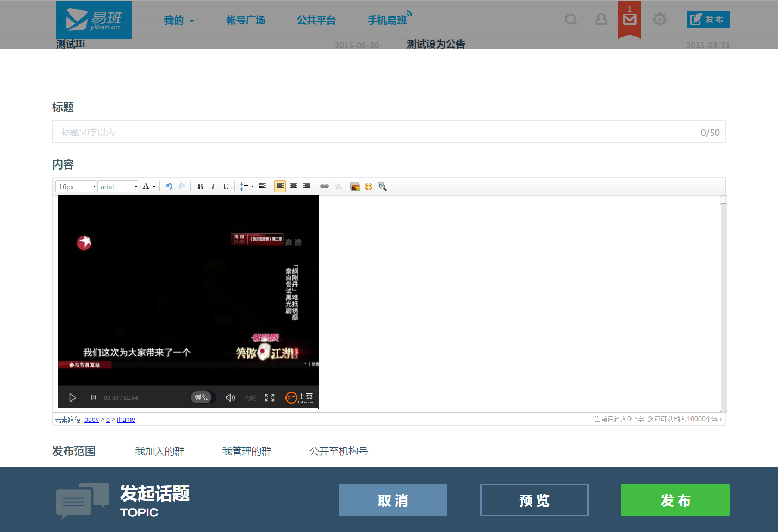Image resolution: width=778 pixels, height=532 pixels.
Task: Click the green 发布 publish button
Action: 676,500
